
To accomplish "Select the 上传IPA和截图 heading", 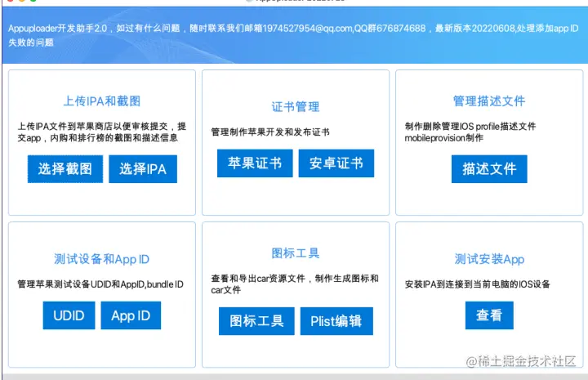I will pos(102,101).
